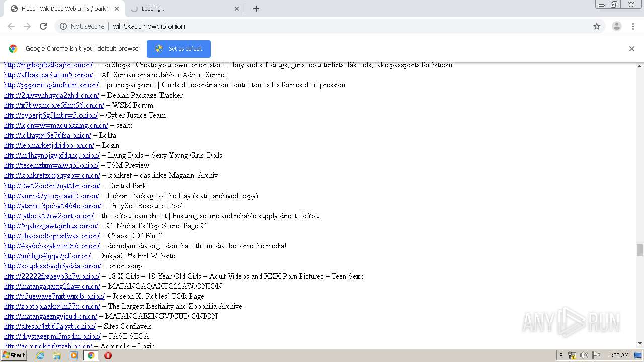Open the matangaezngvjcud.onion link
This screenshot has width=644, height=362.
[x=50, y=316]
